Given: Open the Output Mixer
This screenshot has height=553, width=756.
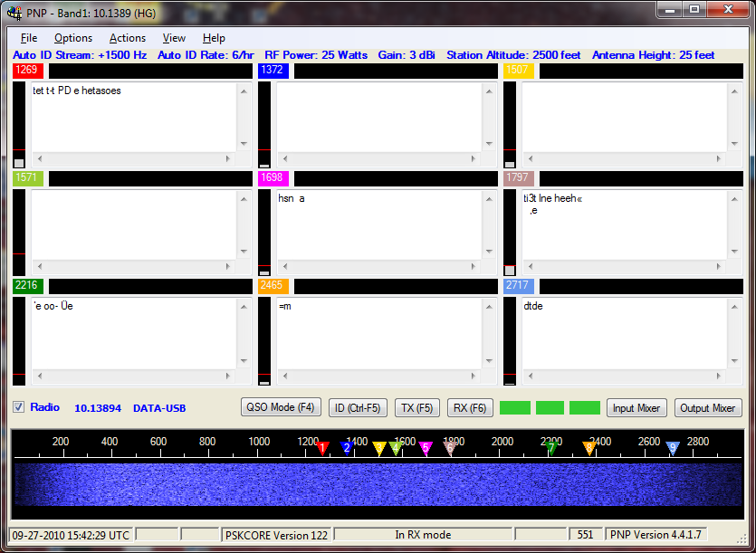Looking at the screenshot, I should pos(707,408).
